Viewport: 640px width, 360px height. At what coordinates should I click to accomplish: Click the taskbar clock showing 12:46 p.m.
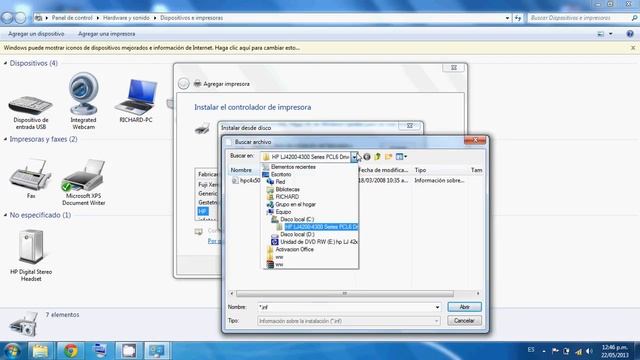[614, 351]
